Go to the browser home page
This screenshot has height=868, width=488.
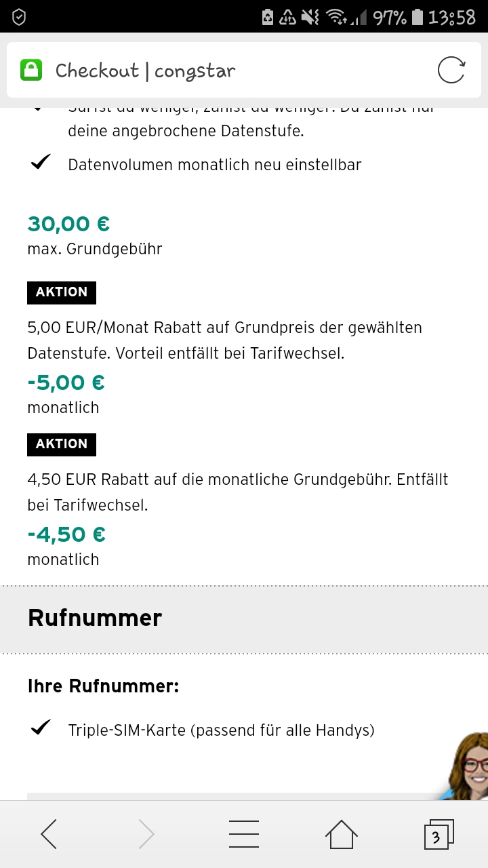(341, 834)
